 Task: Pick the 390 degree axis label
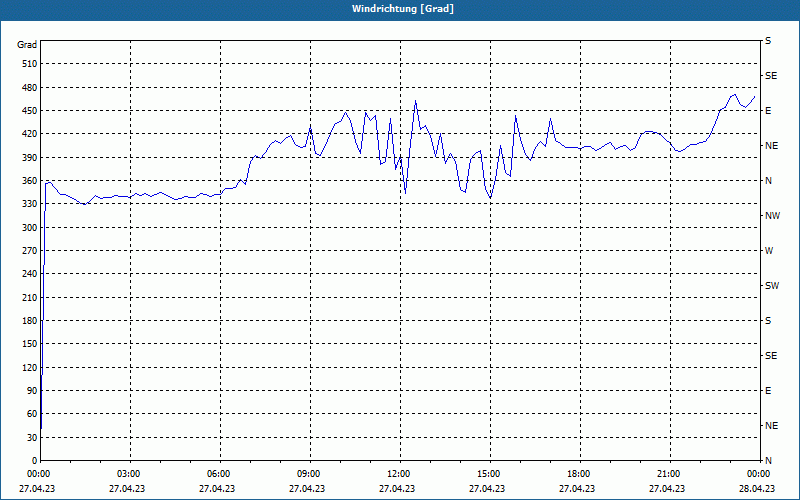[x=30, y=158]
